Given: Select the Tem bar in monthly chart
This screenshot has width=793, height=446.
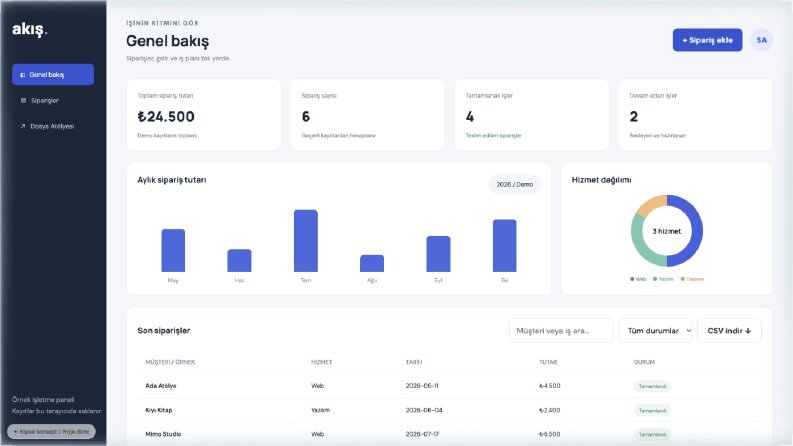Looking at the screenshot, I should coord(306,241).
